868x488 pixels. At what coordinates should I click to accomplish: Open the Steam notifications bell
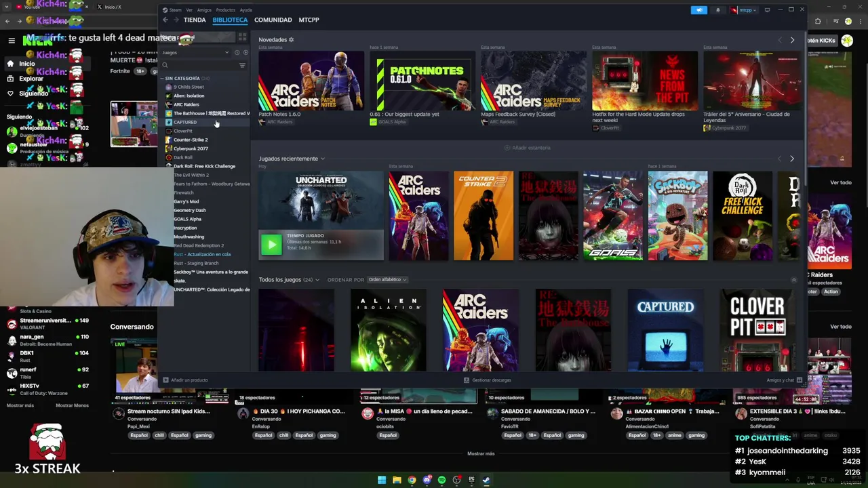click(x=718, y=10)
